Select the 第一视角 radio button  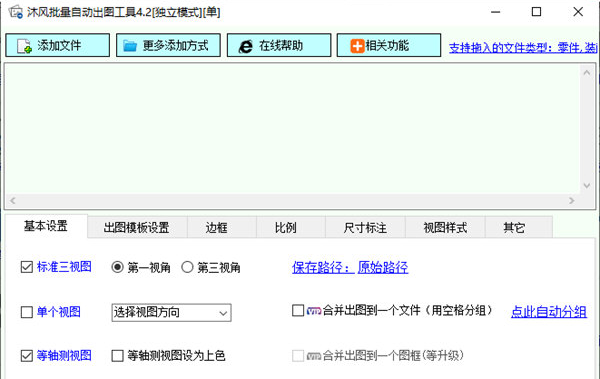coord(117,267)
